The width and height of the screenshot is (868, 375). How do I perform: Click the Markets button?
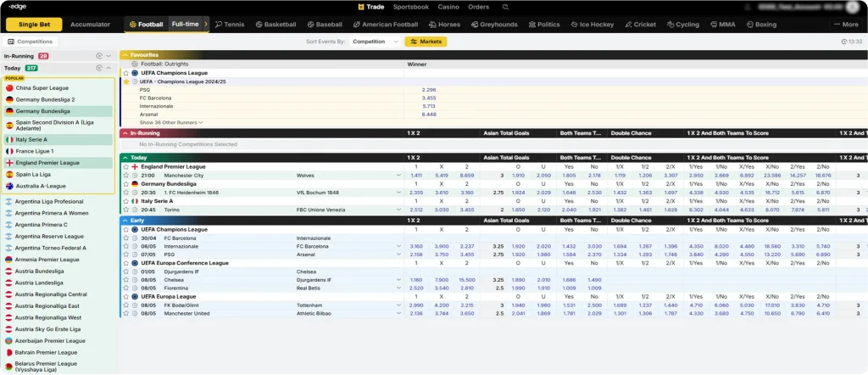(x=426, y=42)
